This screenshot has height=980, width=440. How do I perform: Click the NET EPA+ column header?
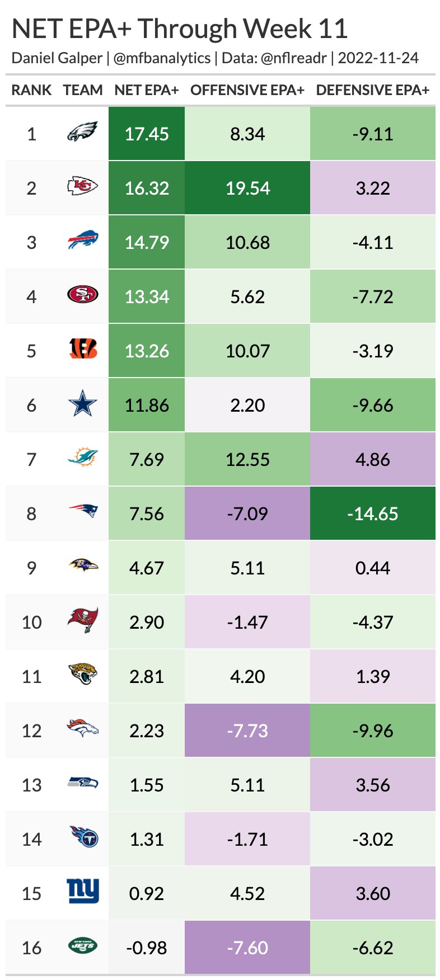coord(147,90)
